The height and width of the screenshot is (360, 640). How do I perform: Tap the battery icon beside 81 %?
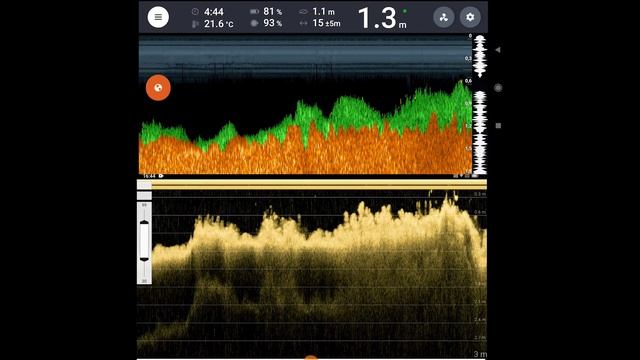click(254, 11)
